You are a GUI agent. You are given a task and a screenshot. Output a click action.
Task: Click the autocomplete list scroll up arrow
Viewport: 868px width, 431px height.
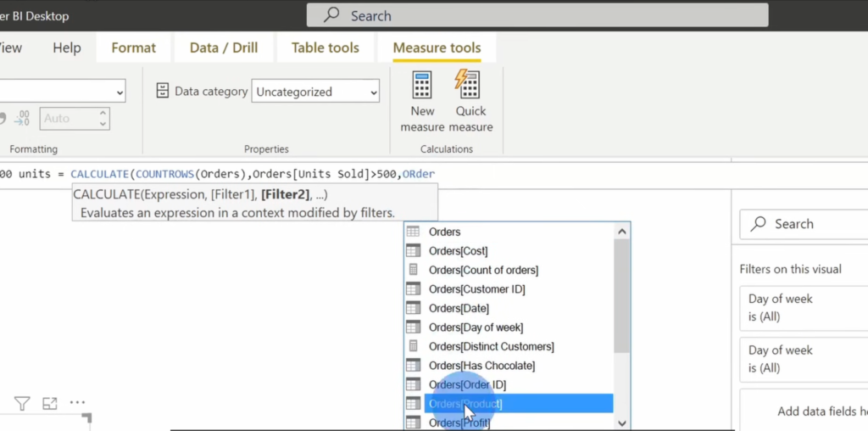click(x=621, y=232)
